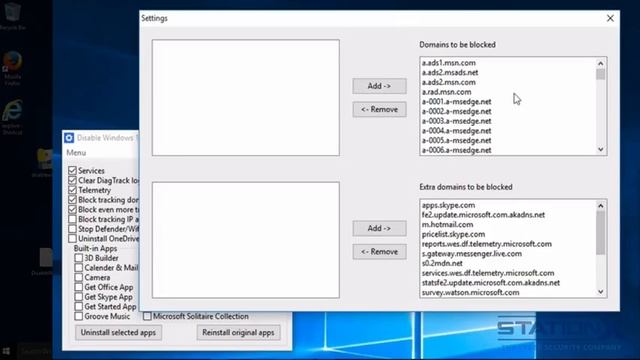
Task: Click the Disable Windows app title icon
Action: click(69, 138)
